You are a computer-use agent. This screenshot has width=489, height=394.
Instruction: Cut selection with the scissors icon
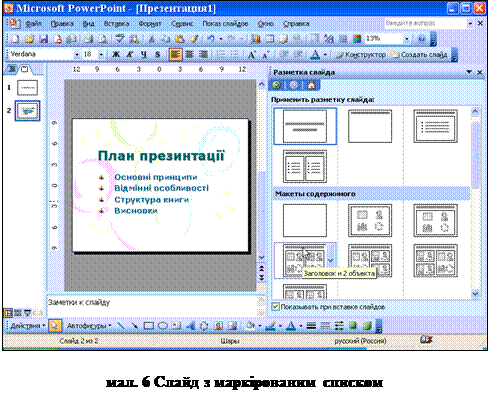coord(151,39)
